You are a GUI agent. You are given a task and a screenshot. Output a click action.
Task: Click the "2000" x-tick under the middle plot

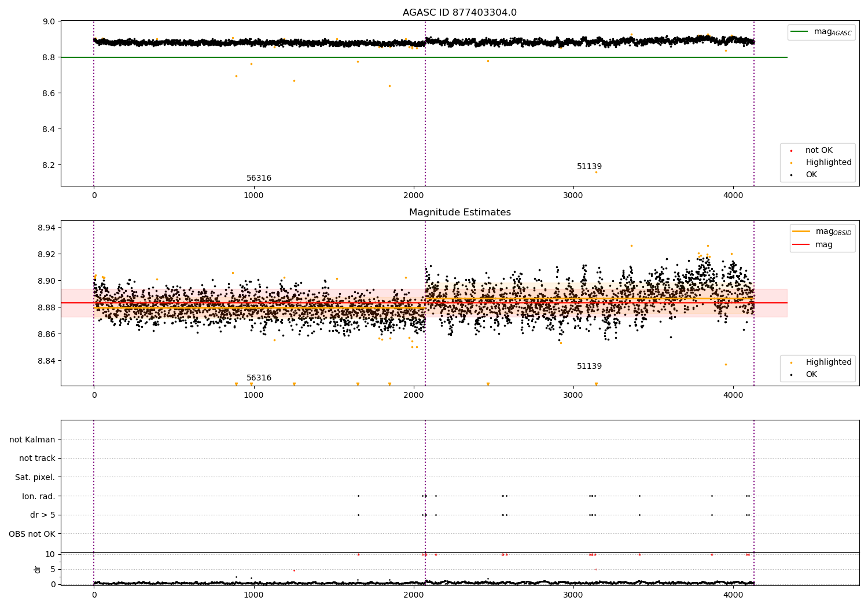414,395
